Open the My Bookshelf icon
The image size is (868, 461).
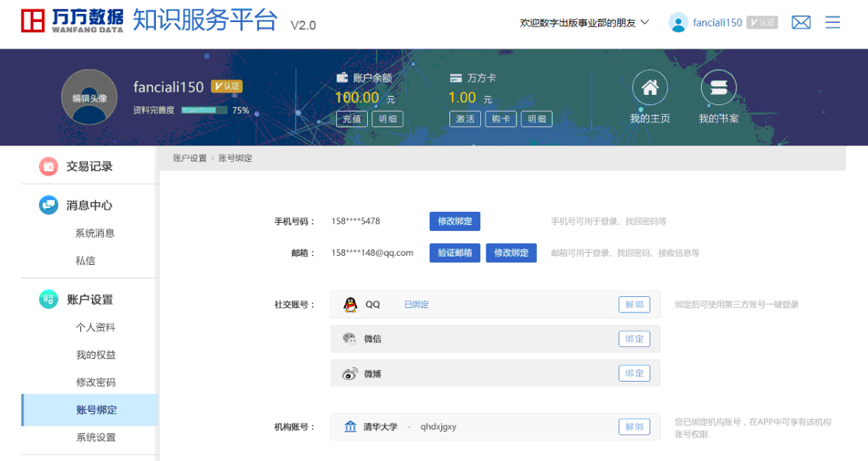(x=718, y=89)
